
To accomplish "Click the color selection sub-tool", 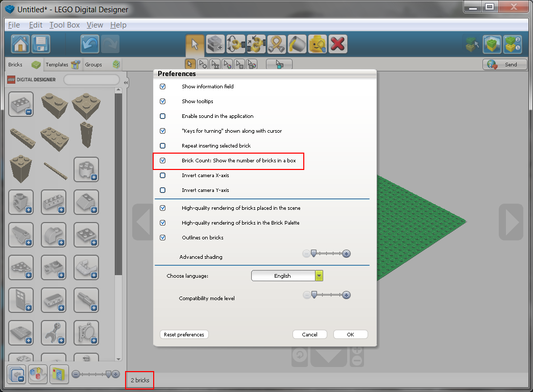I will (227, 64).
